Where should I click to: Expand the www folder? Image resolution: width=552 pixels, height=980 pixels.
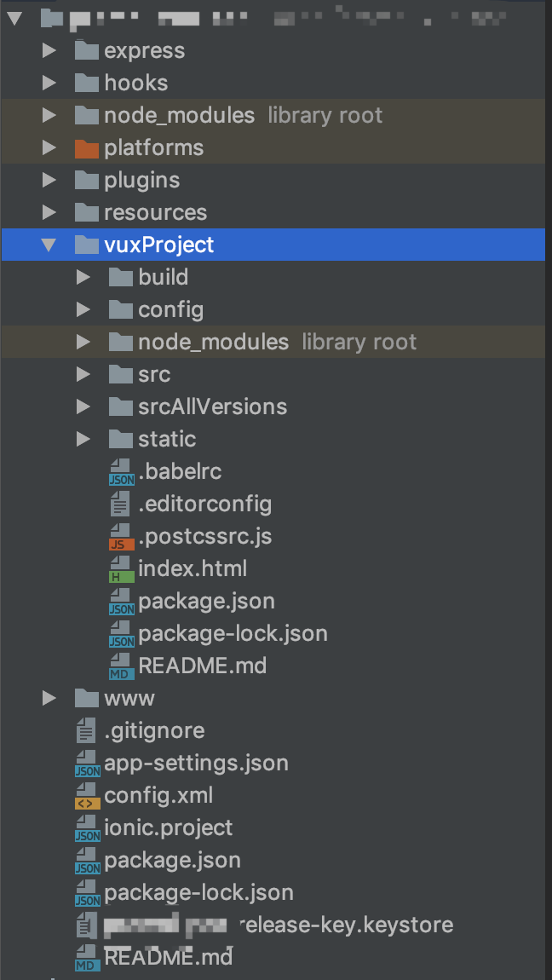click(49, 699)
